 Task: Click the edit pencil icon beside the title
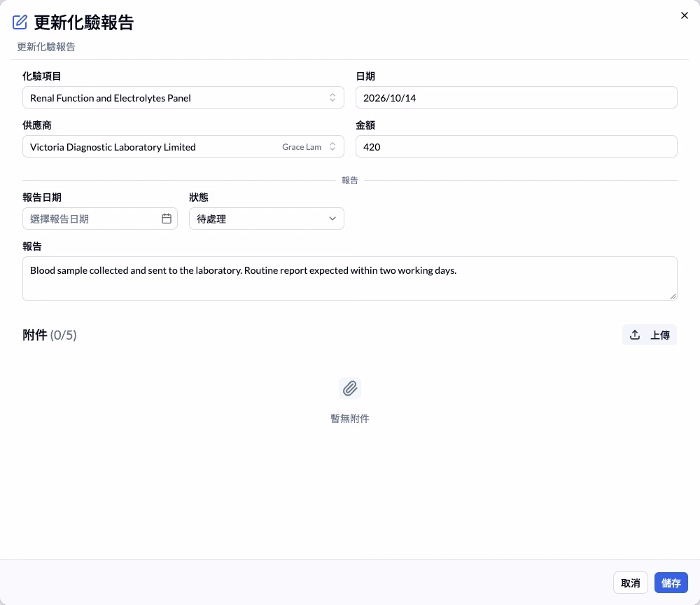pyautogui.click(x=20, y=22)
